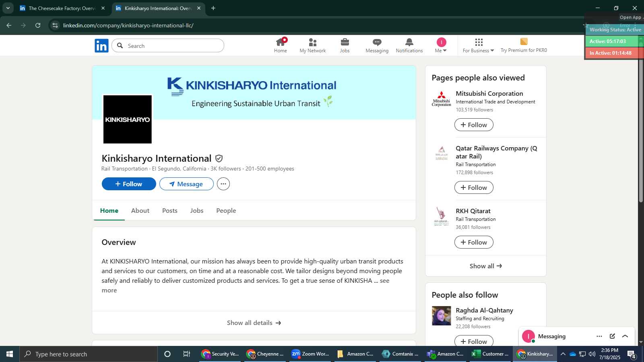Switch to the Home company tab
This screenshot has width=644, height=362.
click(109, 211)
